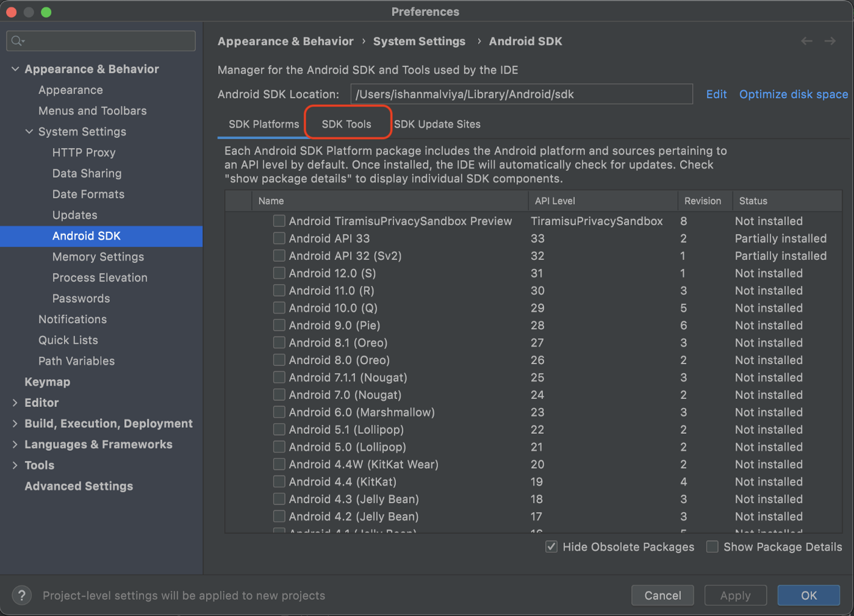The height and width of the screenshot is (616, 854).
Task: Click the Cancel button
Action: pyautogui.click(x=662, y=595)
